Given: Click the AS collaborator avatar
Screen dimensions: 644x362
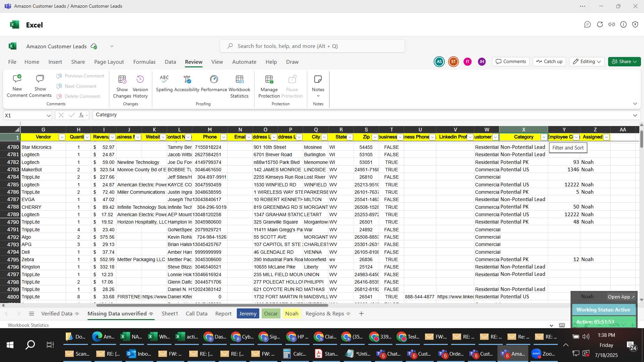Looking at the screenshot, I should [439, 62].
